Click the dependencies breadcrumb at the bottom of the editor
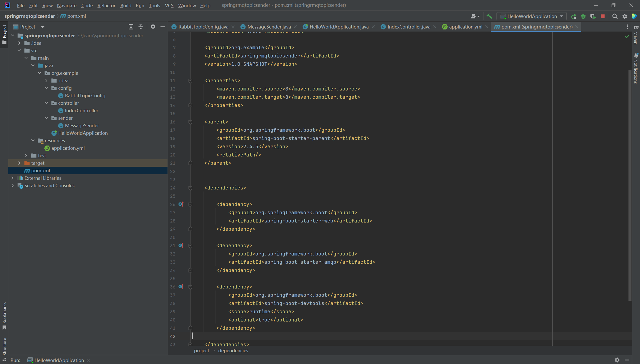640x364 pixels. tap(233, 350)
